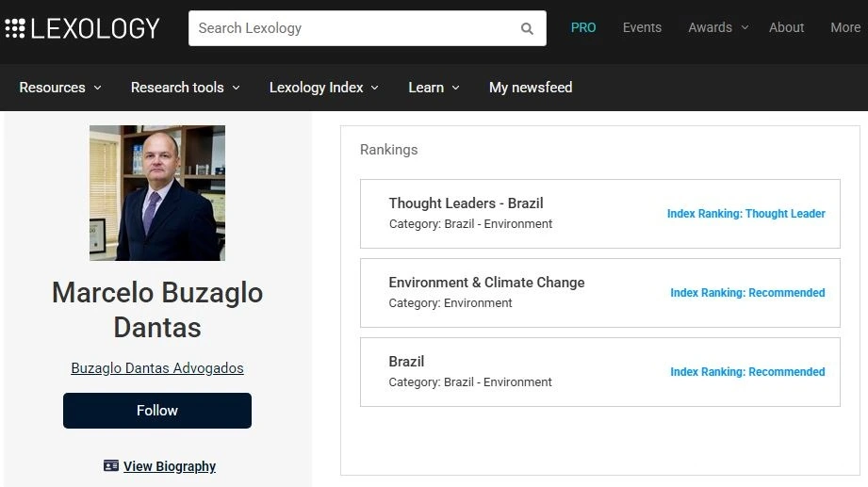The height and width of the screenshot is (487, 868).
Task: Open the PRO section
Action: (583, 27)
